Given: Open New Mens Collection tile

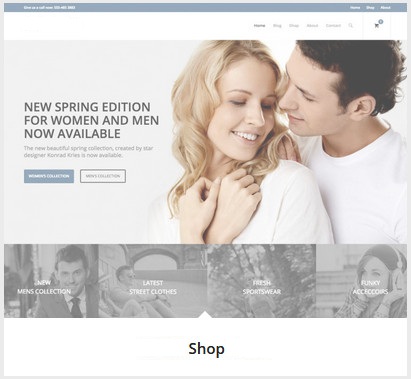Looking at the screenshot, I should pos(51,281).
